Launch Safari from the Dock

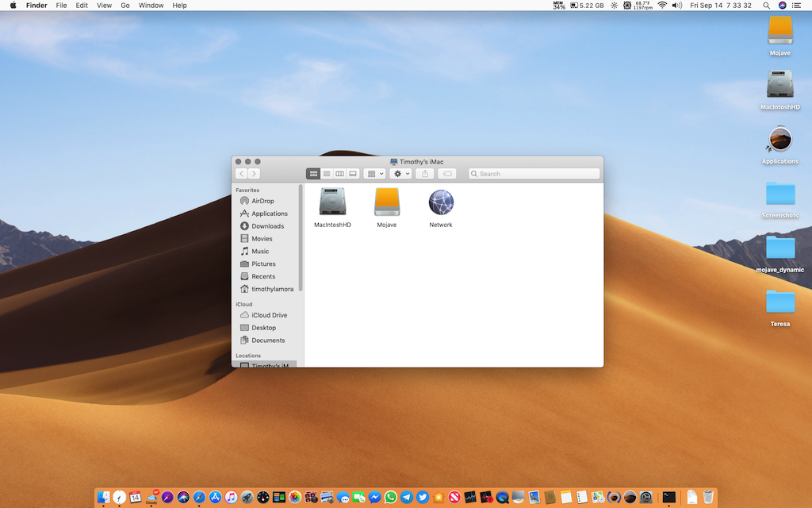point(199,497)
